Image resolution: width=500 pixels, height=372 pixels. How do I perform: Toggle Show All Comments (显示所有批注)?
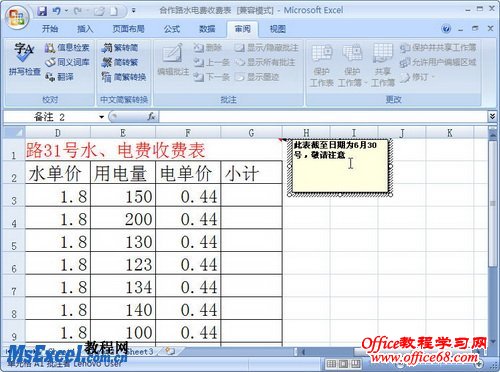point(266,62)
